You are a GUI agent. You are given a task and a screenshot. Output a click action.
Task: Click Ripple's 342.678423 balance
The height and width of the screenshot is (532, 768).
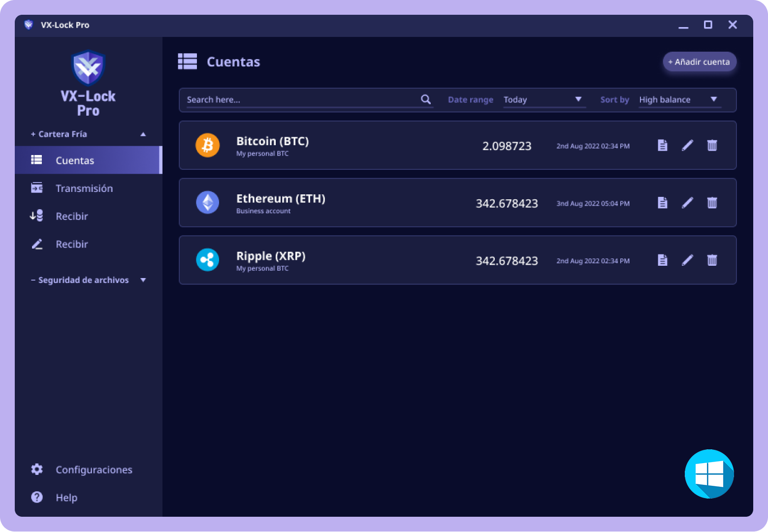click(x=507, y=261)
